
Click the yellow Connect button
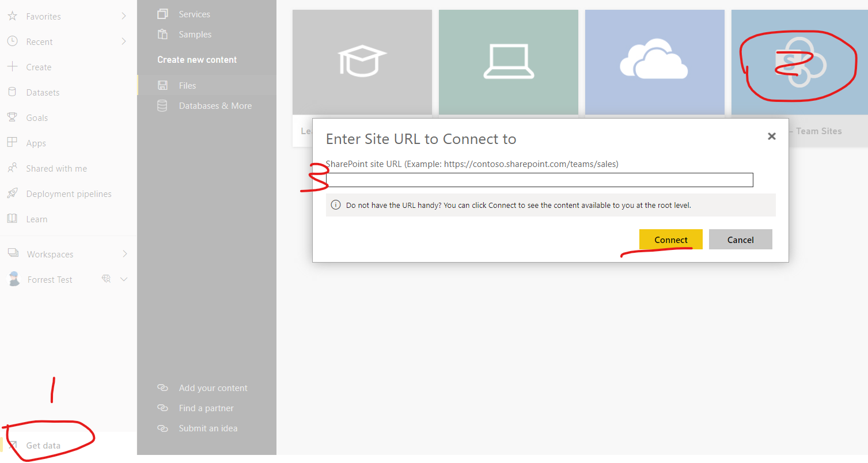pyautogui.click(x=671, y=240)
